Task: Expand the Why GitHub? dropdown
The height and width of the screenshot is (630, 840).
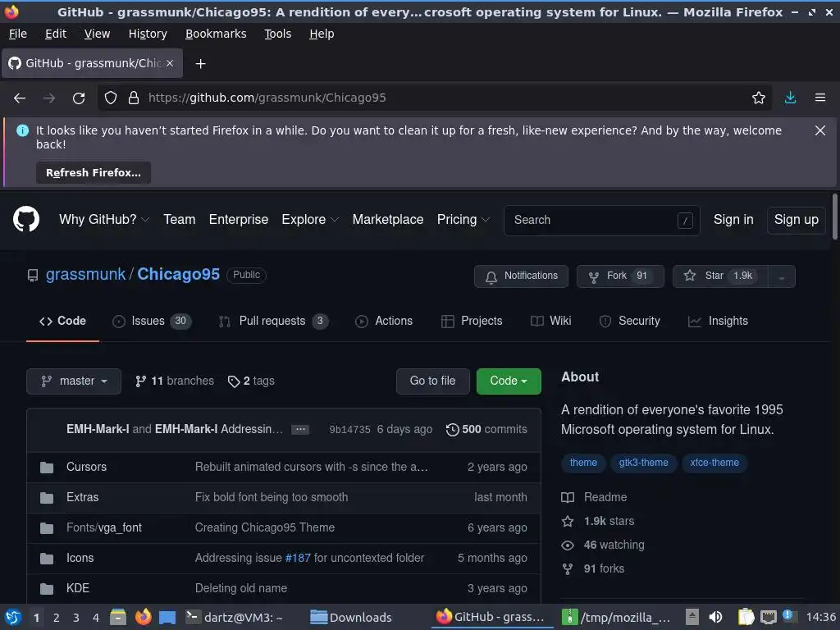Action: click(x=104, y=220)
